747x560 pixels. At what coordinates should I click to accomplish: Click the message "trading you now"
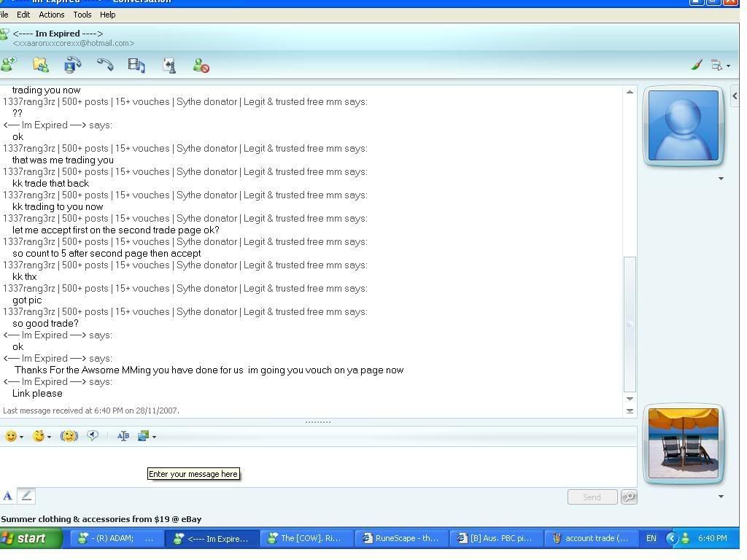[x=46, y=90]
